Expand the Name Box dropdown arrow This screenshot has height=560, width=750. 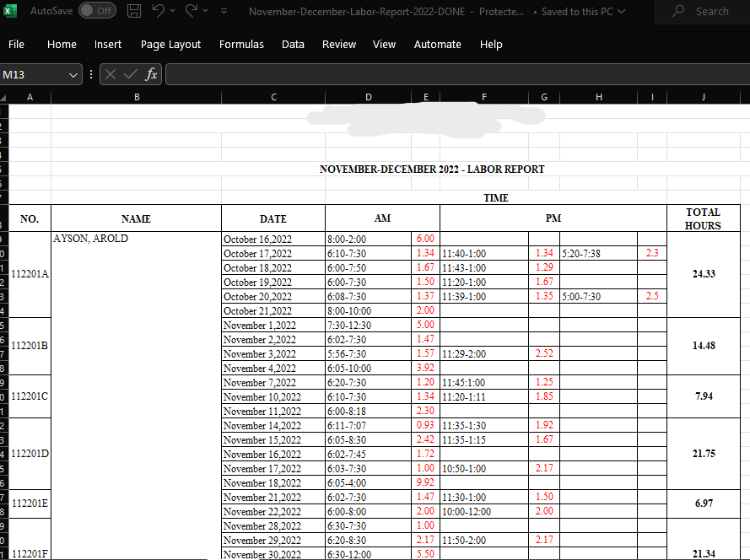coord(73,75)
